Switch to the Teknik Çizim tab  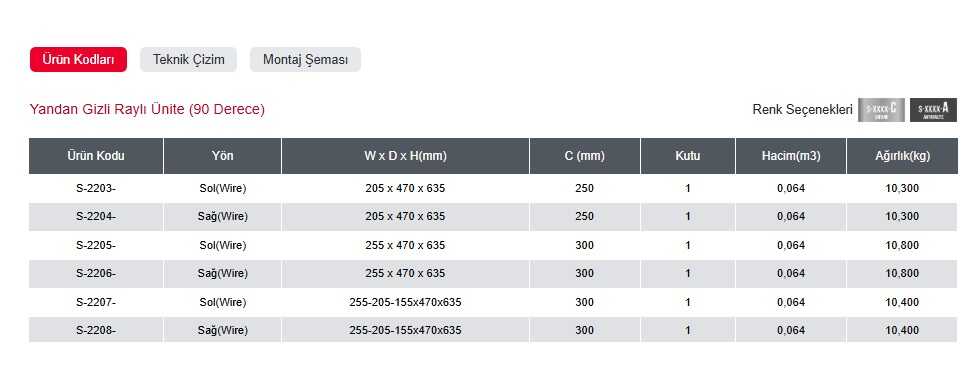(188, 60)
